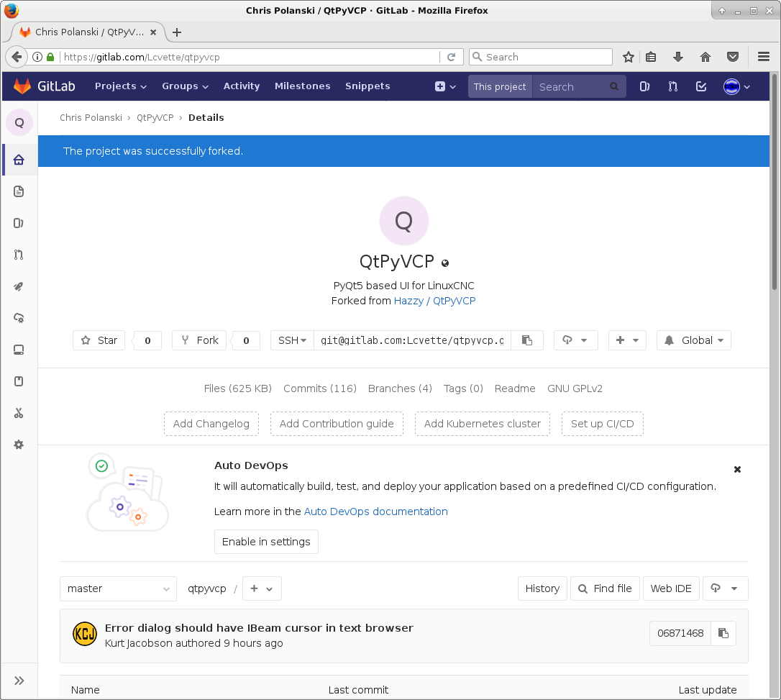Click Set up CI/CD button
The image size is (781, 700).
click(x=602, y=424)
